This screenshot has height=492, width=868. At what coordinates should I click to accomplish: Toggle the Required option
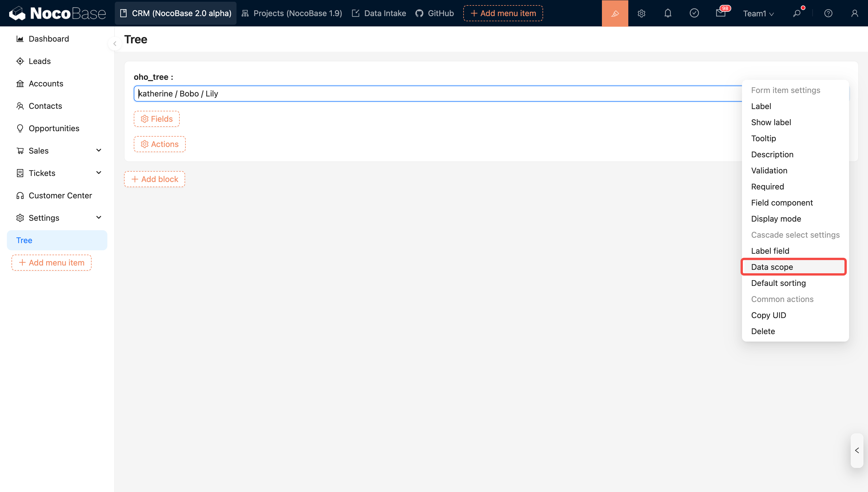[x=767, y=187]
